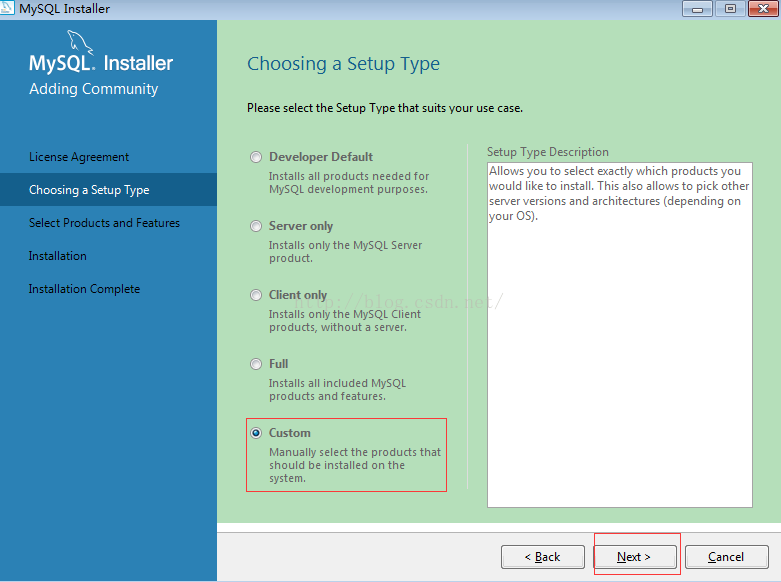The height and width of the screenshot is (582, 781).
Task: Cancel the MySQL installation
Action: [726, 557]
